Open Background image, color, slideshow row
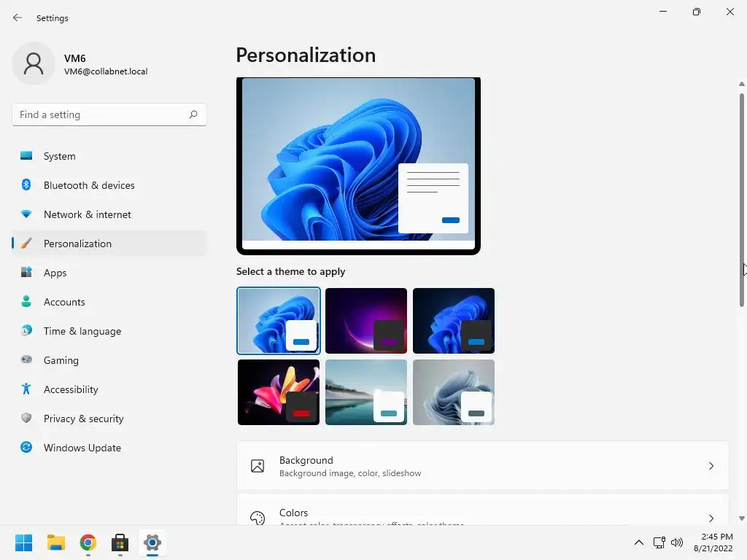 point(483,466)
